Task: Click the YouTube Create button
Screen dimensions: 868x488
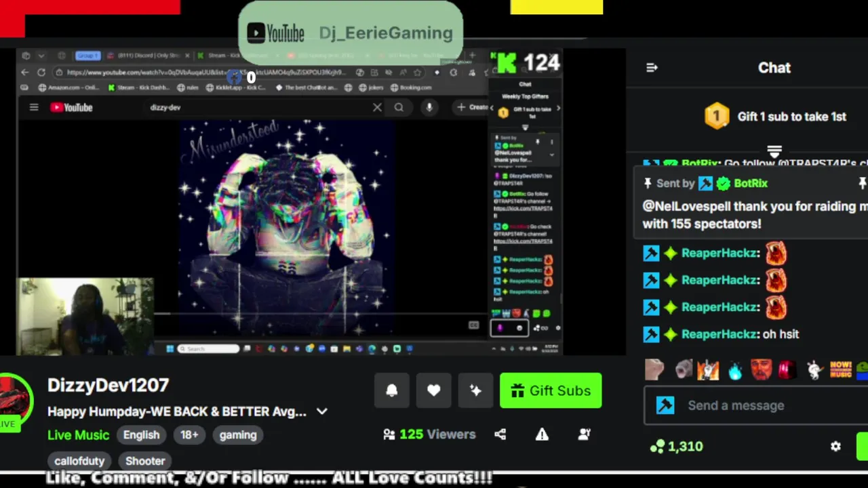Action: 472,107
